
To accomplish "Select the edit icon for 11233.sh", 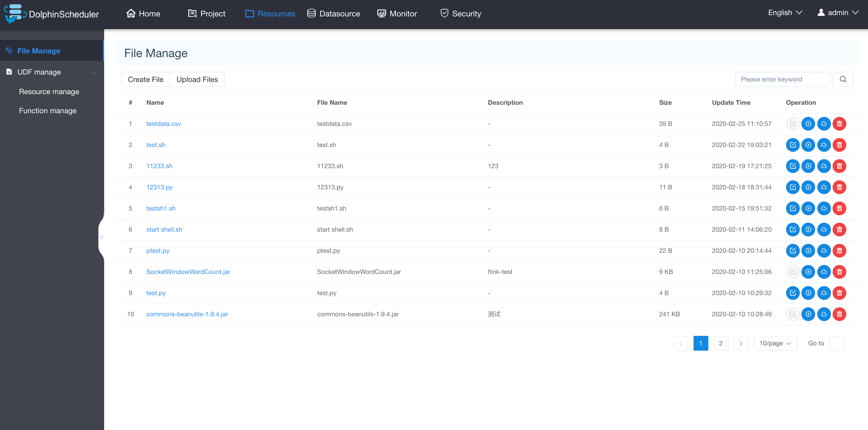I will pyautogui.click(x=792, y=166).
